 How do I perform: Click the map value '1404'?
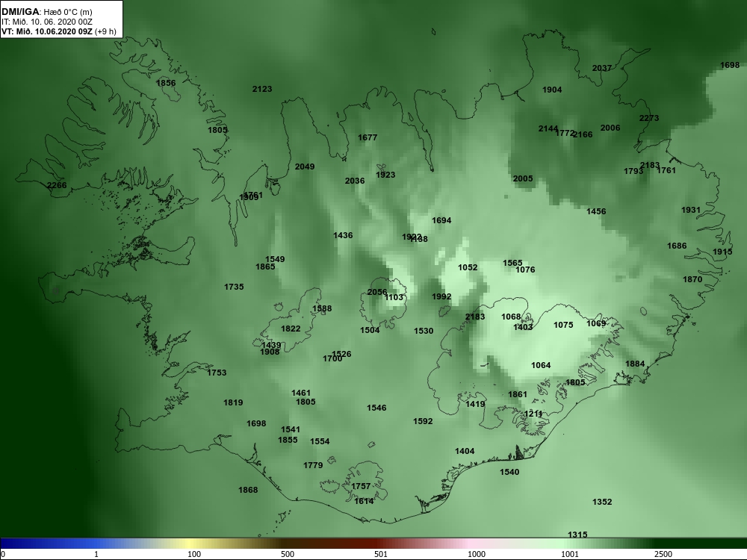point(465,451)
